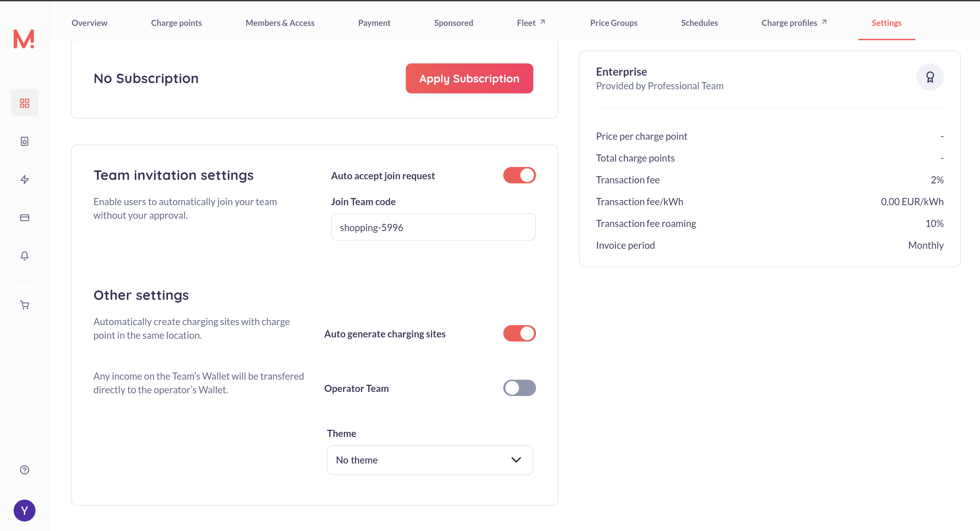Screen dimensions: 980x531
Task: Turn off Auto generate charging sites
Action: click(519, 334)
